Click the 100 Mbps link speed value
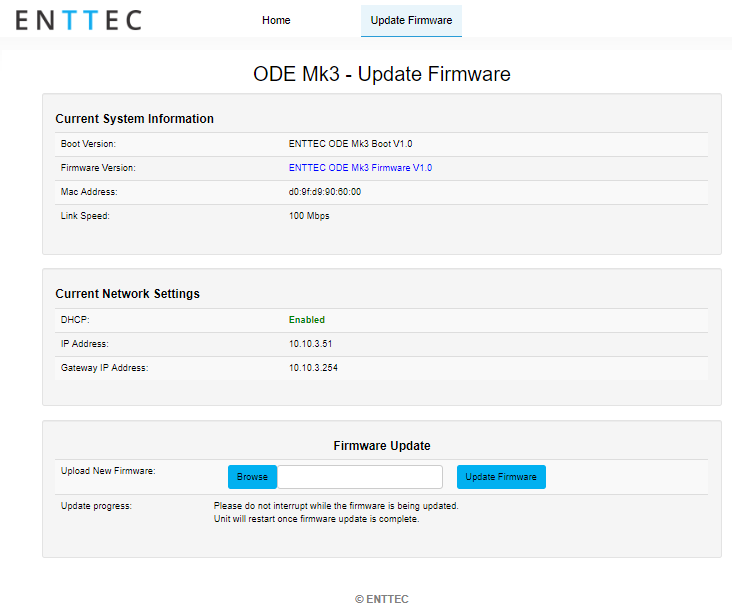This screenshot has height=612, width=732. coord(309,216)
